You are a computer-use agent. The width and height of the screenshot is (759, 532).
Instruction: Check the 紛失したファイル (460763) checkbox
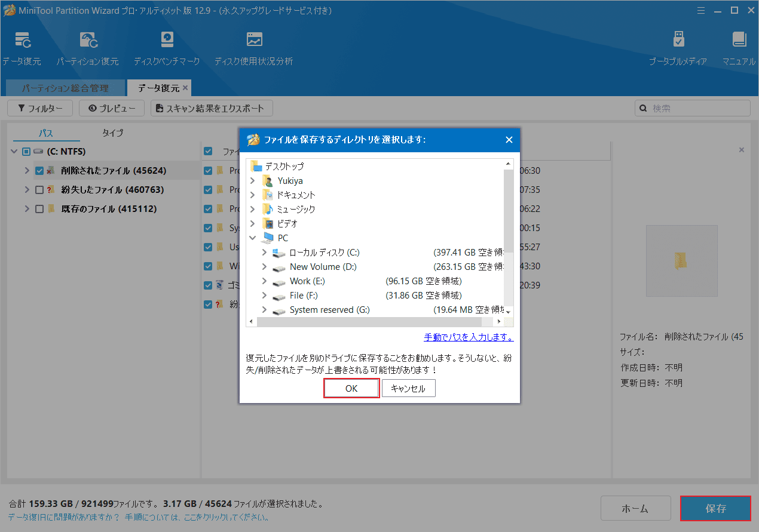[39, 190]
